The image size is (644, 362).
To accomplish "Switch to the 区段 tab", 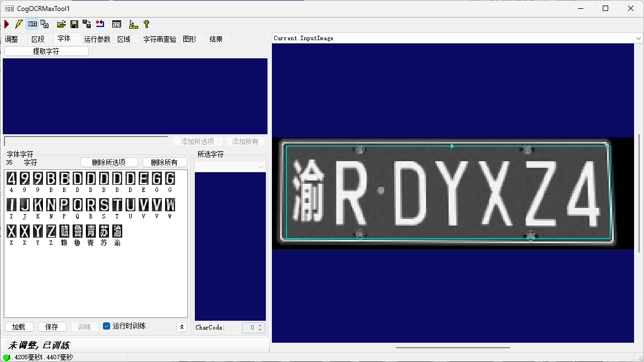I will click(38, 39).
